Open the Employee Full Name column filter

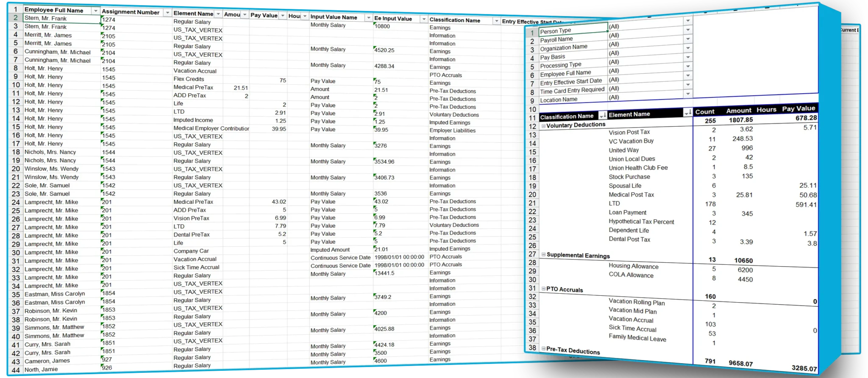pos(96,11)
